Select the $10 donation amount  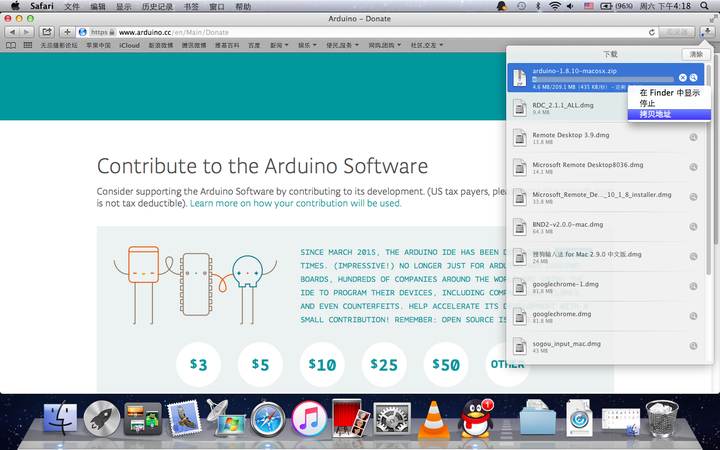[x=322, y=365]
